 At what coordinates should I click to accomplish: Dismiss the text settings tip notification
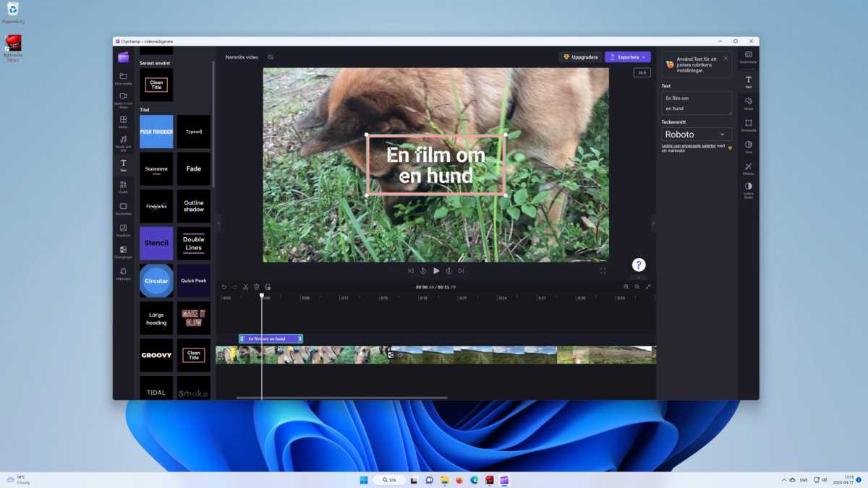[726, 58]
